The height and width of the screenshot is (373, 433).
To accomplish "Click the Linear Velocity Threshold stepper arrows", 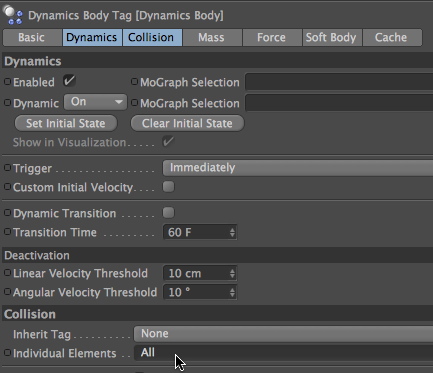I will [x=232, y=274].
